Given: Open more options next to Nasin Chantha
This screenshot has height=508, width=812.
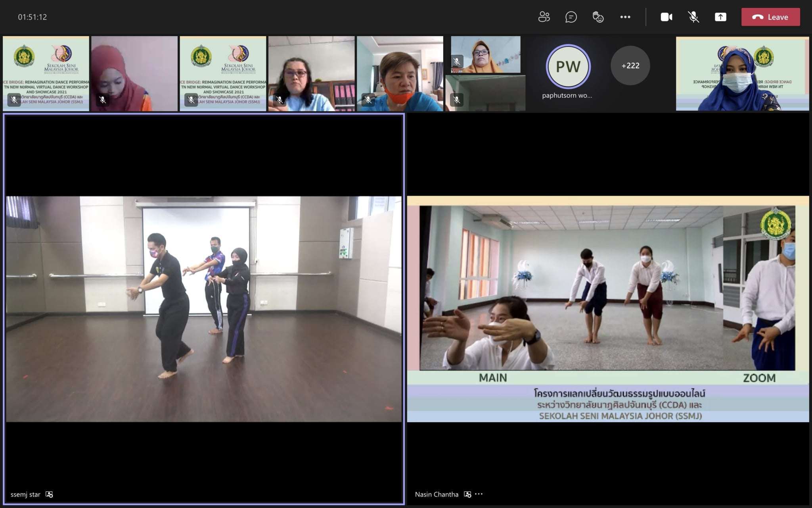Looking at the screenshot, I should [x=479, y=494].
